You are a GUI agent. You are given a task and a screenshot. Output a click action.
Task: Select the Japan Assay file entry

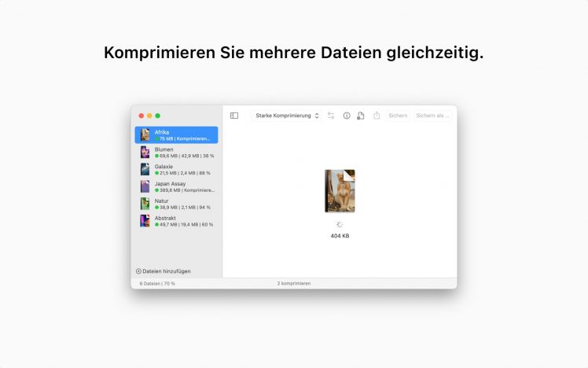(176, 186)
